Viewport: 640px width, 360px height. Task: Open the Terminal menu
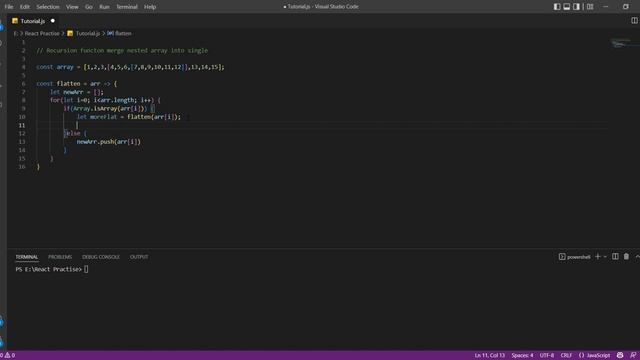[127, 7]
